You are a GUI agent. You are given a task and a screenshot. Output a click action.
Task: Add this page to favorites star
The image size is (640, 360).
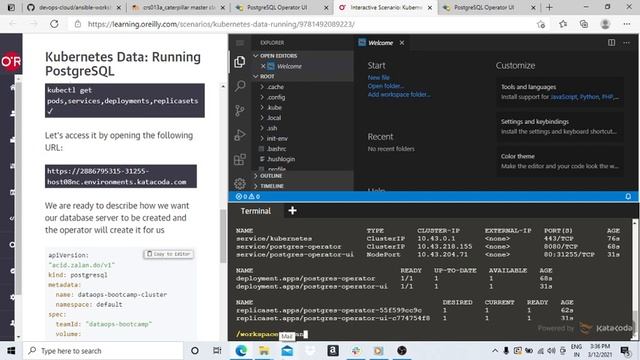(x=541, y=24)
